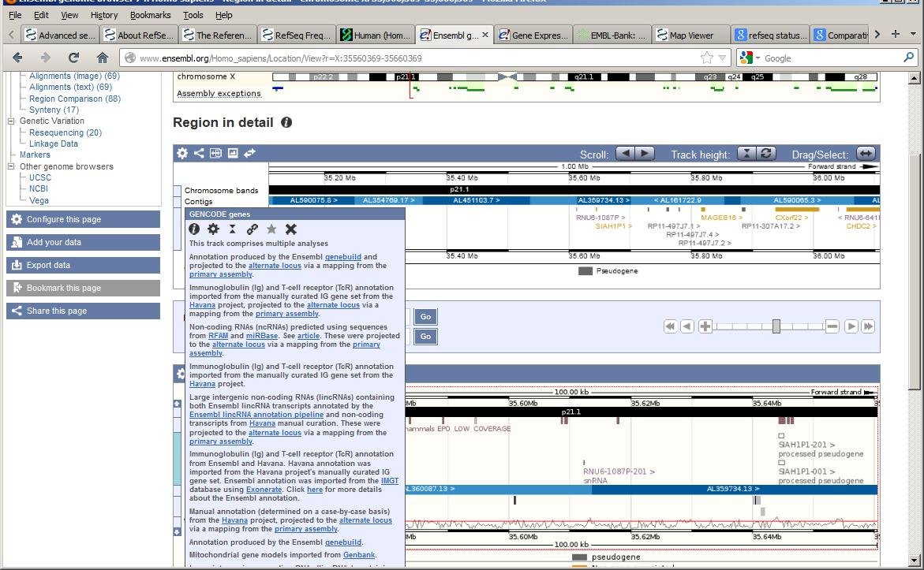Image resolution: width=924 pixels, height=570 pixels.
Task: Jump far left with double-arrow navigation button
Action: pos(670,326)
